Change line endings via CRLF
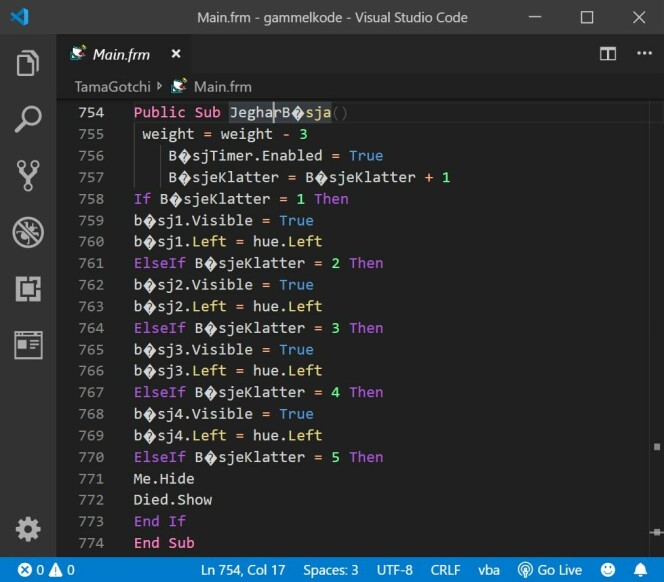This screenshot has width=664, height=582. 445,570
